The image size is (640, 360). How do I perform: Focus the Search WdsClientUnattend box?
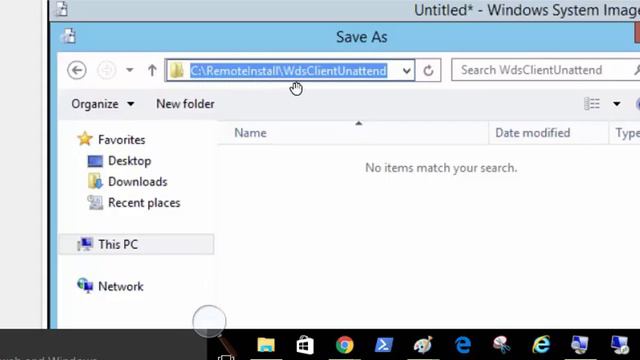click(545, 70)
